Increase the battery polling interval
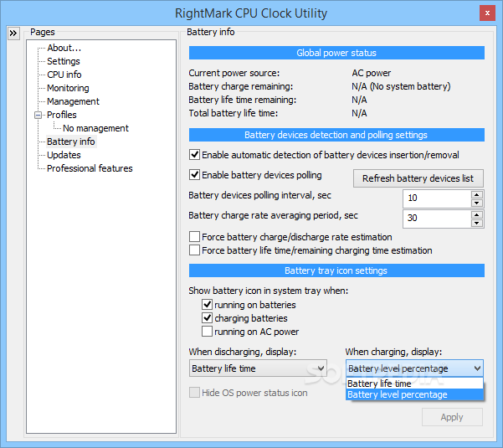 tap(477, 195)
